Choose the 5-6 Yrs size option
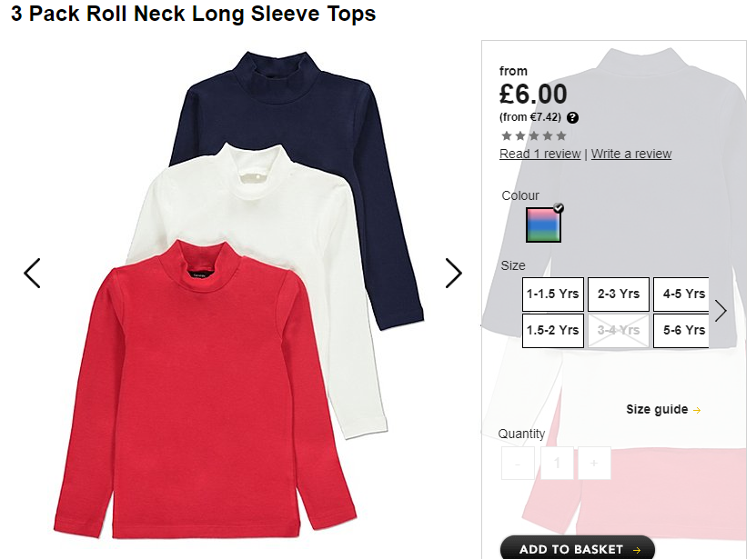This screenshot has width=756, height=559. point(681,331)
